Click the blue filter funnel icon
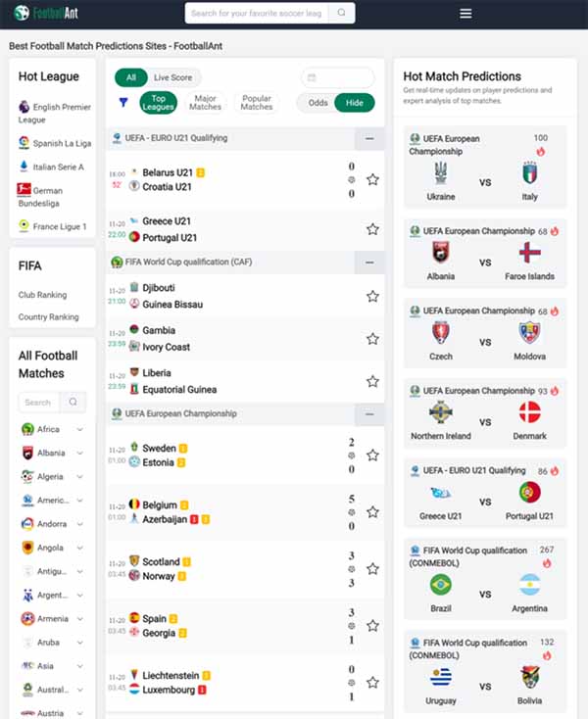The image size is (588, 719). coord(123,102)
